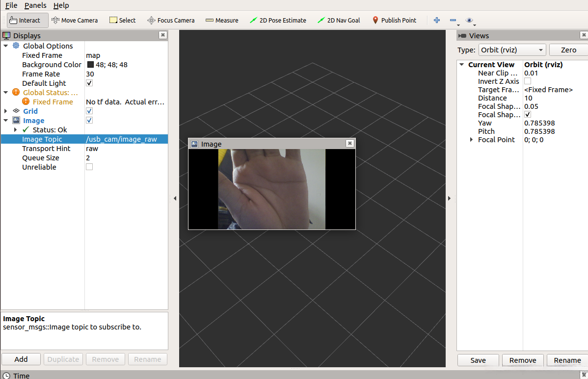Click the Queue Size value 2
This screenshot has width=588, height=379.
(x=88, y=158)
